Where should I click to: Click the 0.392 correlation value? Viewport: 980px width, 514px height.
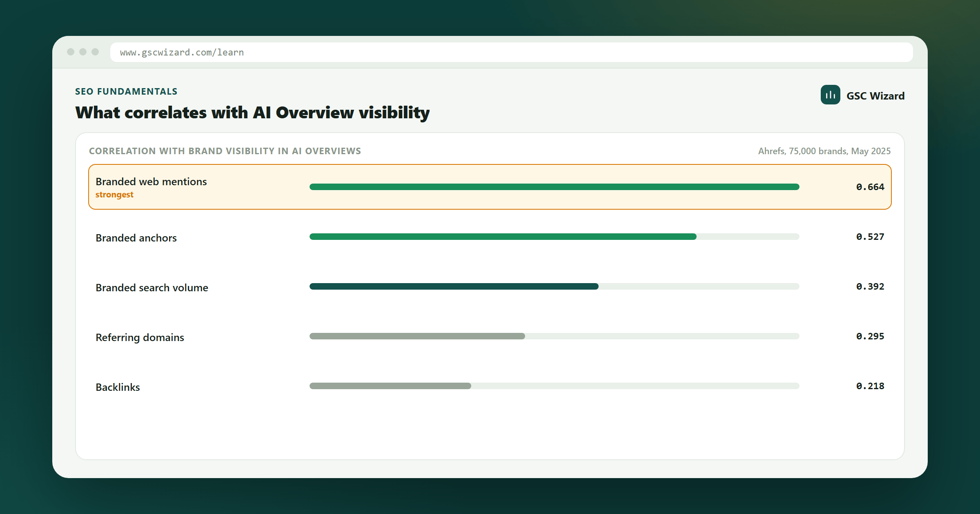coord(870,286)
